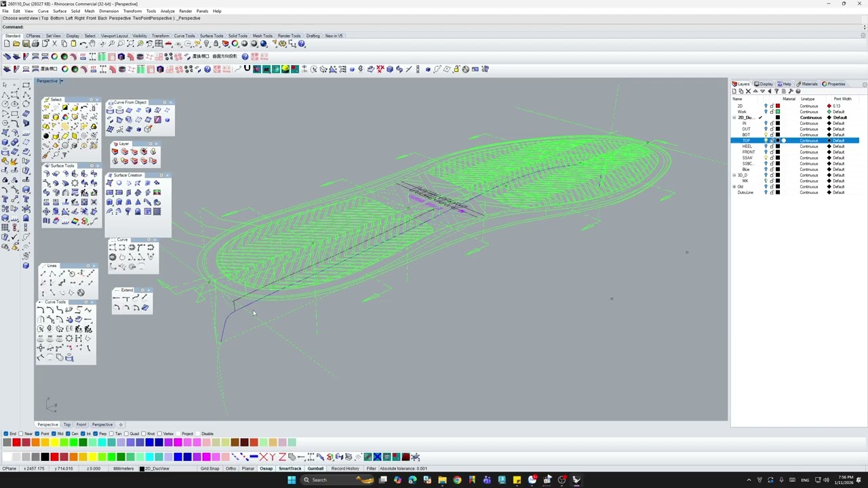This screenshot has height=488, width=868.
Task: Toggle Gumball in status bar
Action: [315, 469]
